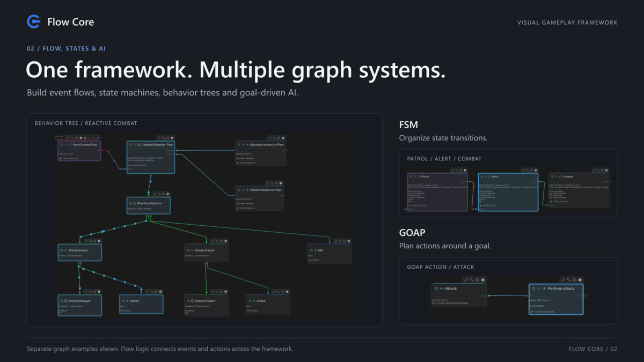
Task: Toggle the green checkbox on Reactive Selector node
Action: [130, 203]
